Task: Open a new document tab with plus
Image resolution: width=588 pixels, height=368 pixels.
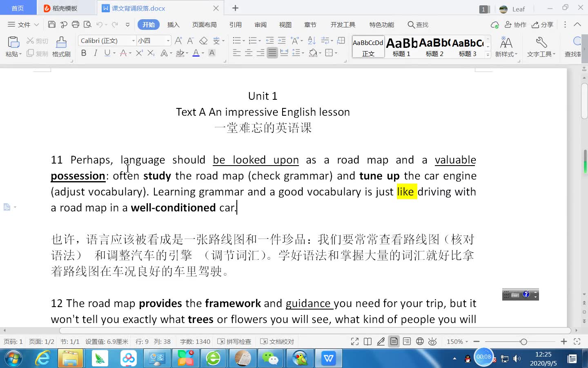Action: pos(236,8)
